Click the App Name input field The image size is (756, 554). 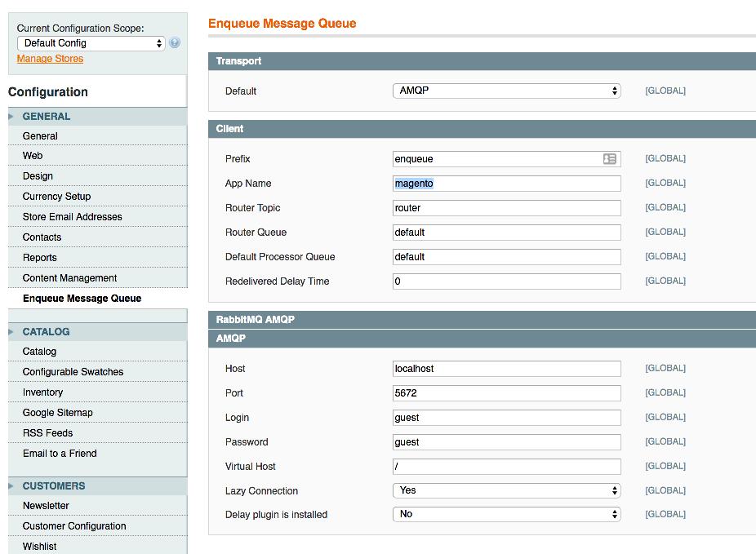click(506, 184)
